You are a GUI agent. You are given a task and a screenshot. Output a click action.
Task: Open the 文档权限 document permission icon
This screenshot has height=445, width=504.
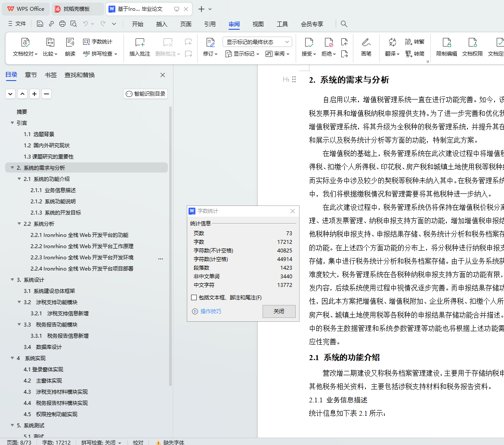(x=472, y=43)
